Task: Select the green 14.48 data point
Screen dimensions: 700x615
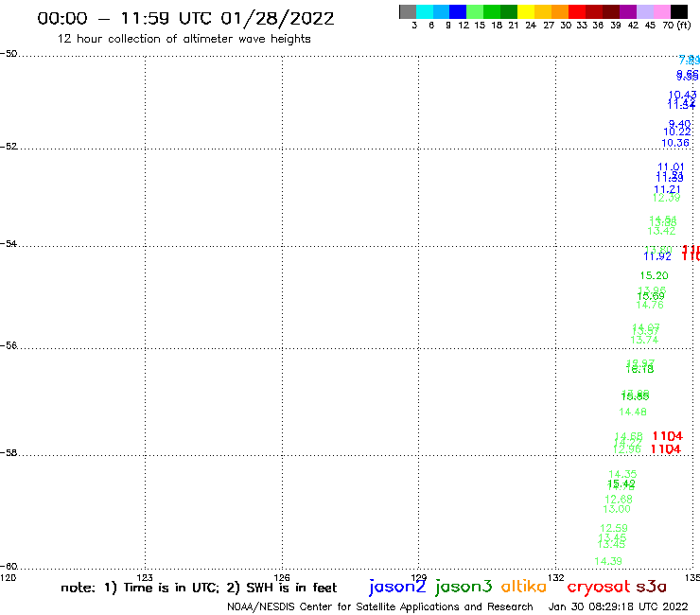Action: tap(633, 412)
